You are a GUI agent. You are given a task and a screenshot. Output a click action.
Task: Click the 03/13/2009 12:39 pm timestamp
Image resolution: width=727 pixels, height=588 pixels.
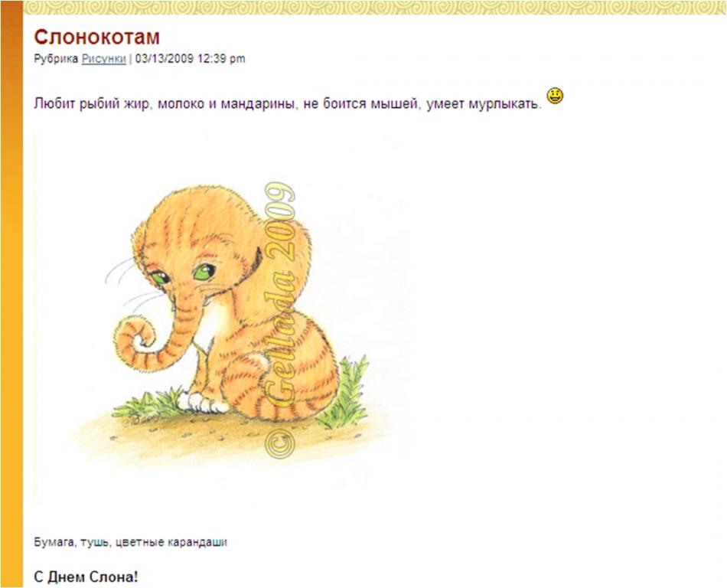click(190, 59)
